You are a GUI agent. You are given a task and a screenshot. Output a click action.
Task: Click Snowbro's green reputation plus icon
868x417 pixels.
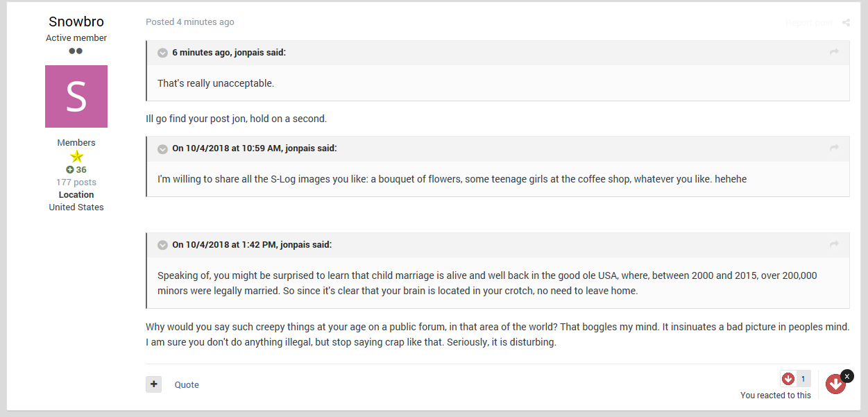[70, 170]
